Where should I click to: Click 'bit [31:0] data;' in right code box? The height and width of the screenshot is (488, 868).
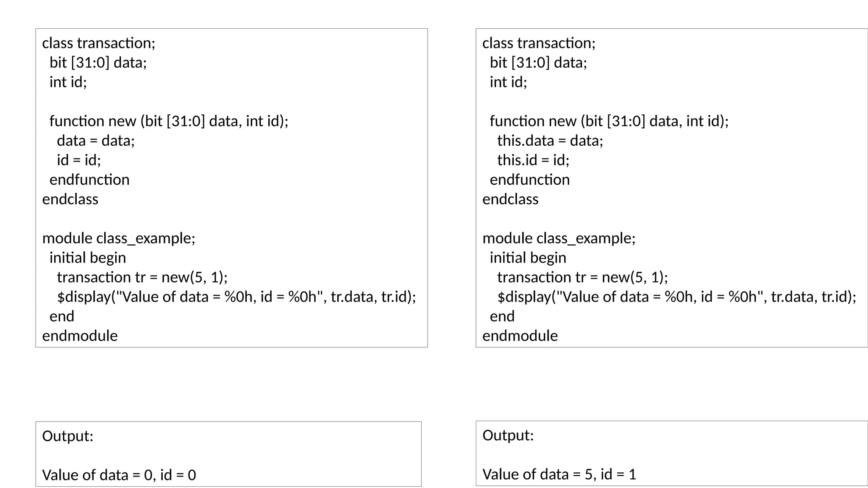538,63
